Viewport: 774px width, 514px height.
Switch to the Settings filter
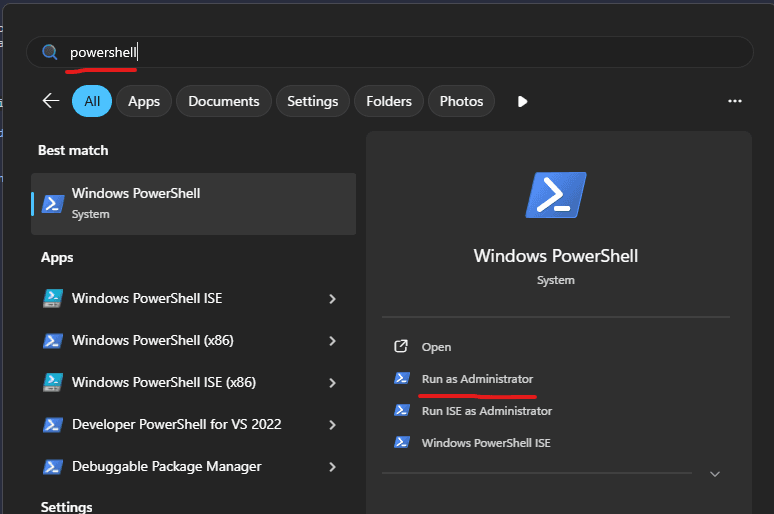[x=312, y=101]
